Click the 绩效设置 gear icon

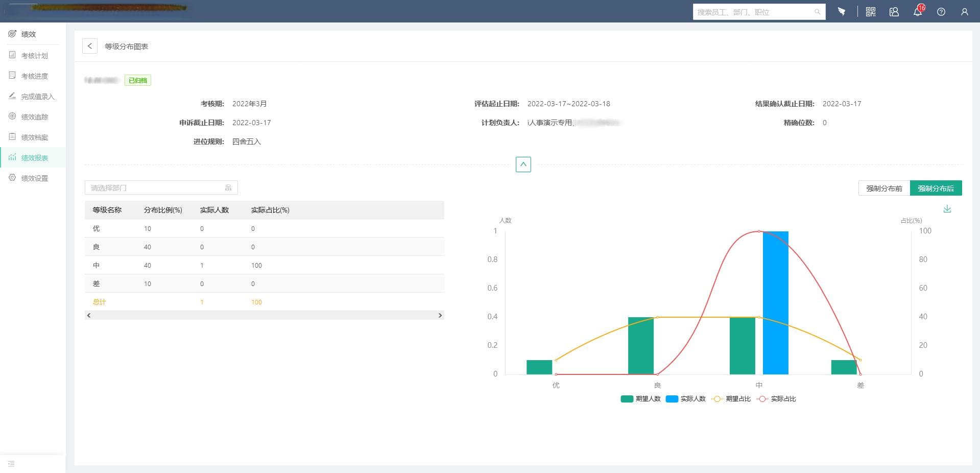[12, 177]
